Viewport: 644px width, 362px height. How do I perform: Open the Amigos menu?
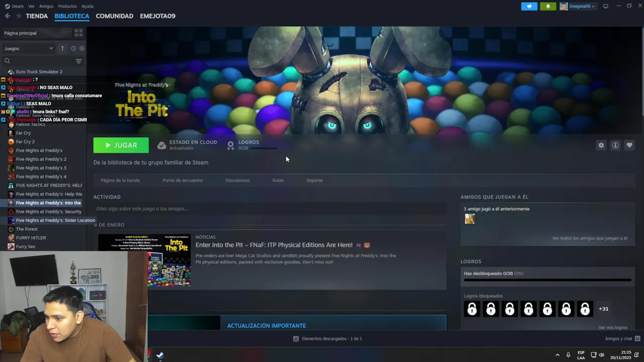tap(46, 6)
